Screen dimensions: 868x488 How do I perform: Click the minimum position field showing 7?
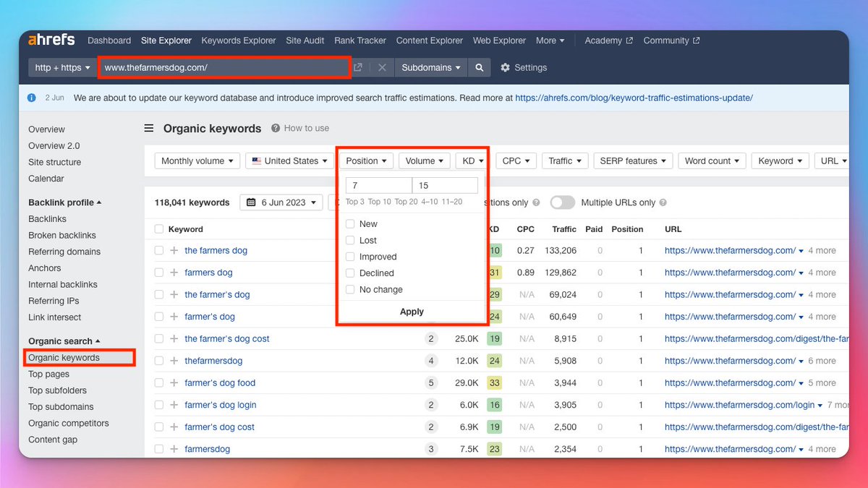(x=379, y=186)
